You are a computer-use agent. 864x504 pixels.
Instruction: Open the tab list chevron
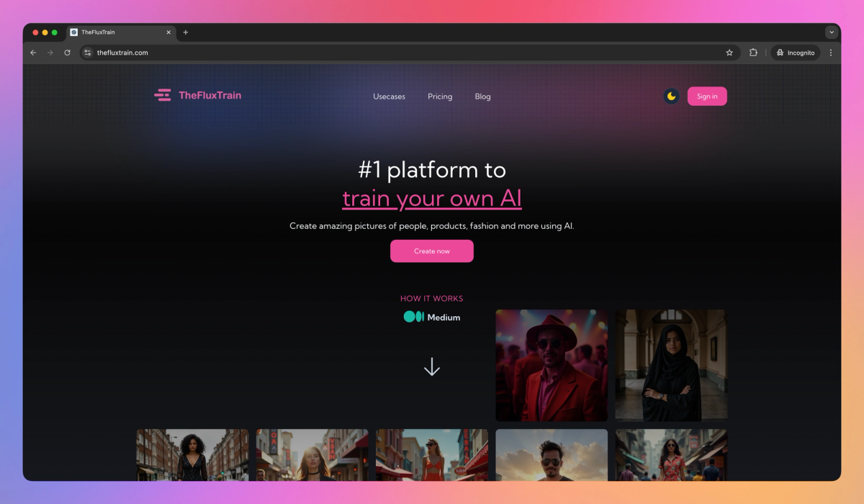[831, 32]
